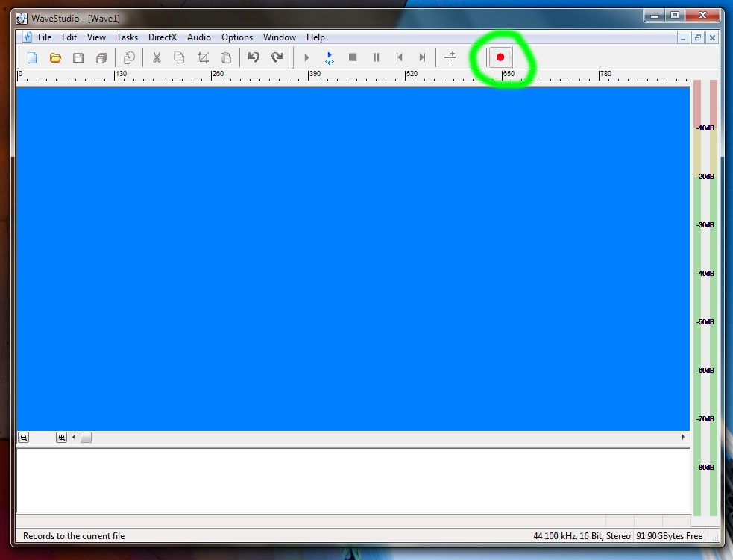The image size is (733, 560).
Task: Jump to the end of the wave
Action: [423, 57]
